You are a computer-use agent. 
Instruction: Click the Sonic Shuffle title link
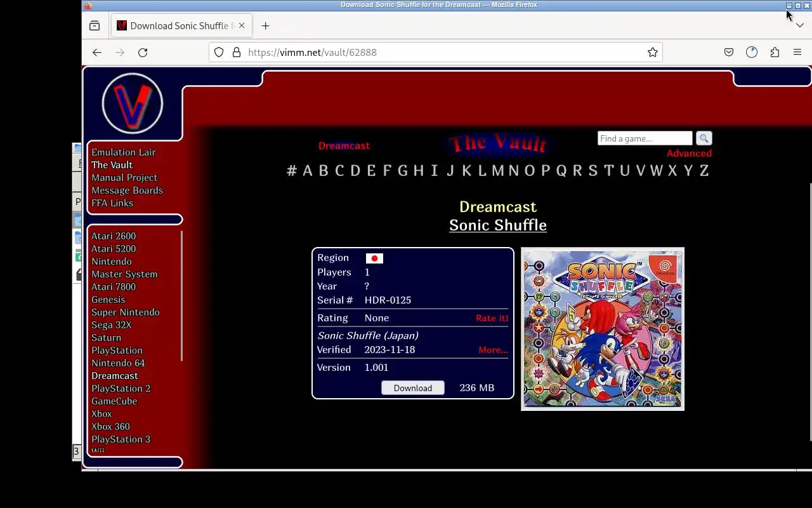498,225
